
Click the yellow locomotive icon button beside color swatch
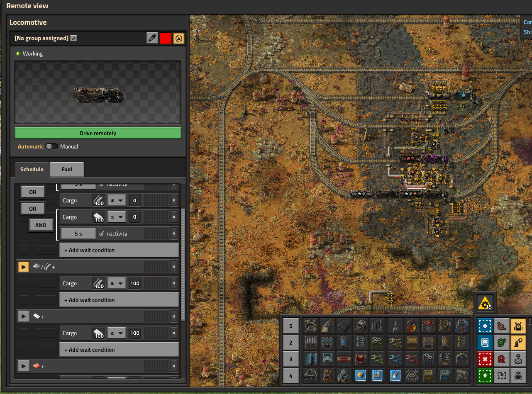point(179,39)
